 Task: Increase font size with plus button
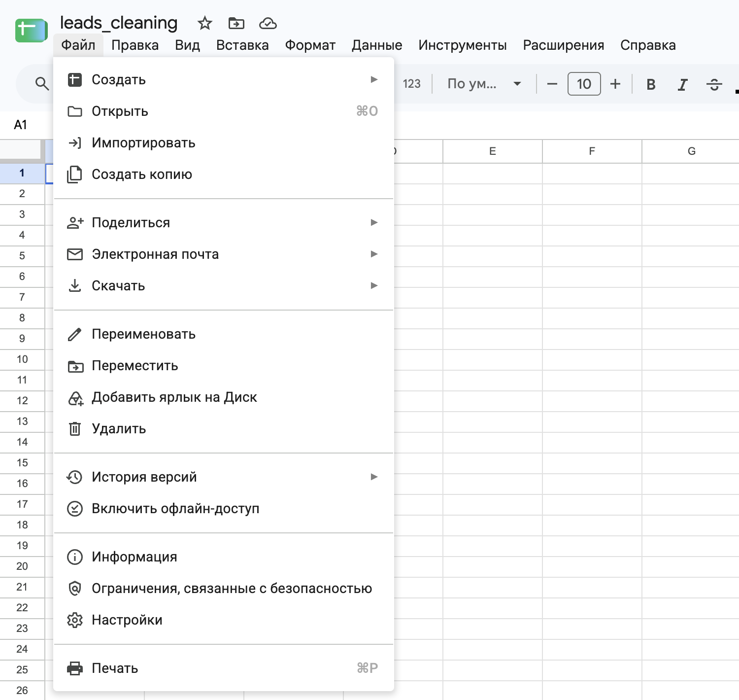tap(615, 84)
